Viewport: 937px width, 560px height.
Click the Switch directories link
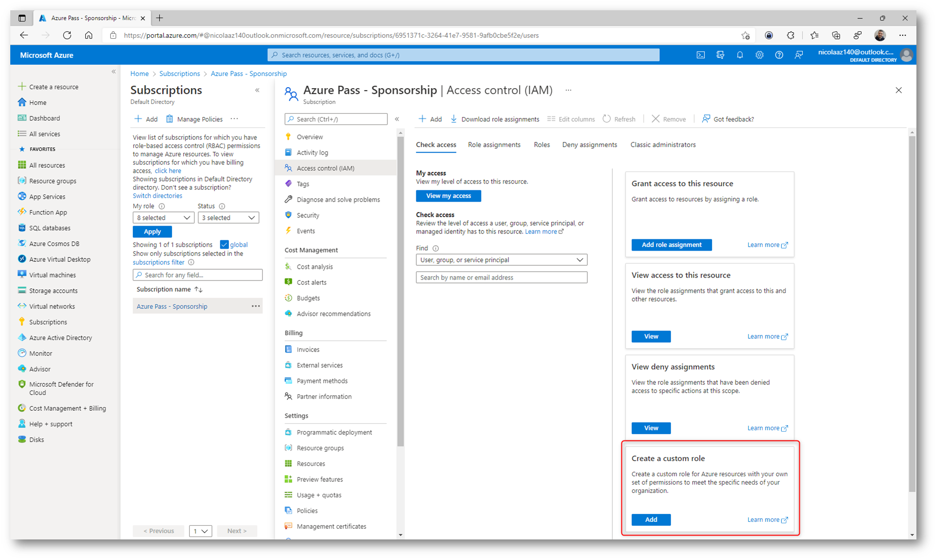tap(157, 196)
